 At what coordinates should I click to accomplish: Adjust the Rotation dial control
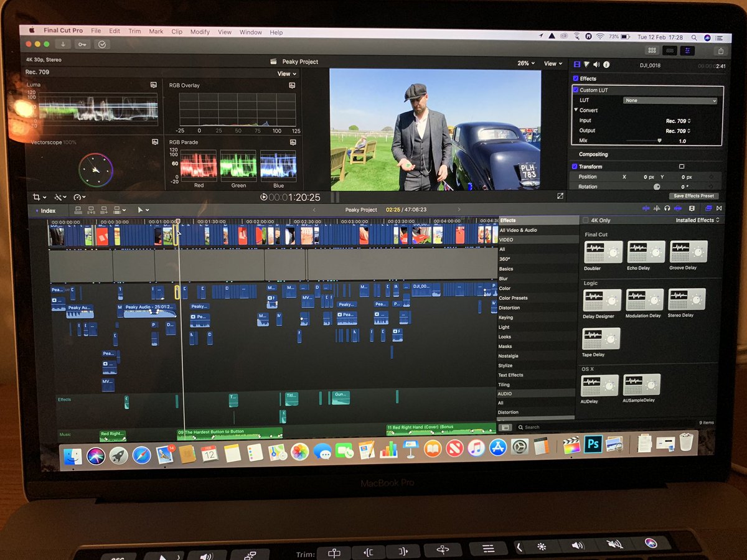click(x=656, y=187)
